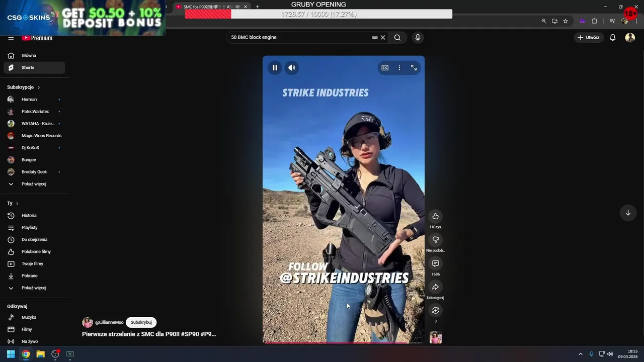
Task: Open YouTube notifications bell
Action: [x=613, y=38]
